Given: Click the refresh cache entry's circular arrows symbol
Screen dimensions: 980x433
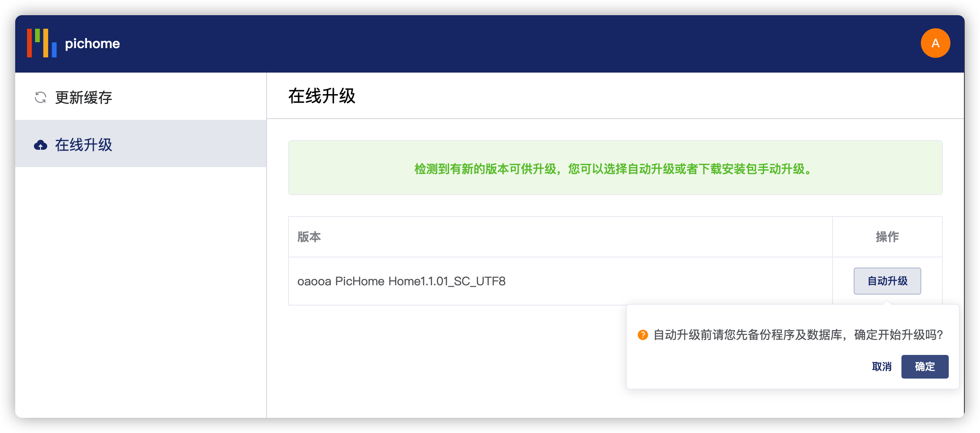Looking at the screenshot, I should pos(40,97).
